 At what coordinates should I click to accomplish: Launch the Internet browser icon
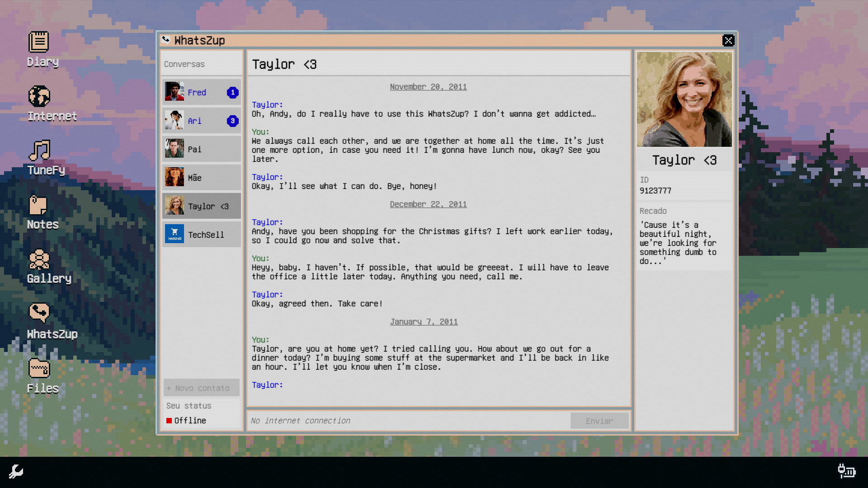click(x=39, y=96)
